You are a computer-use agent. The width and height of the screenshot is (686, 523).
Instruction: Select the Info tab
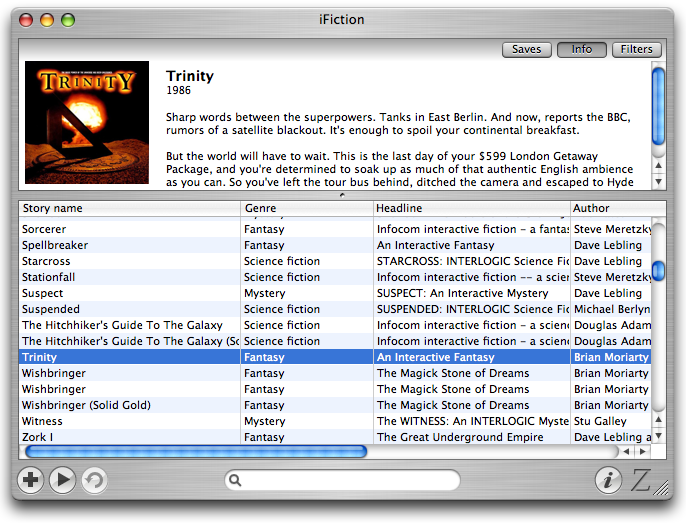pyautogui.click(x=581, y=49)
